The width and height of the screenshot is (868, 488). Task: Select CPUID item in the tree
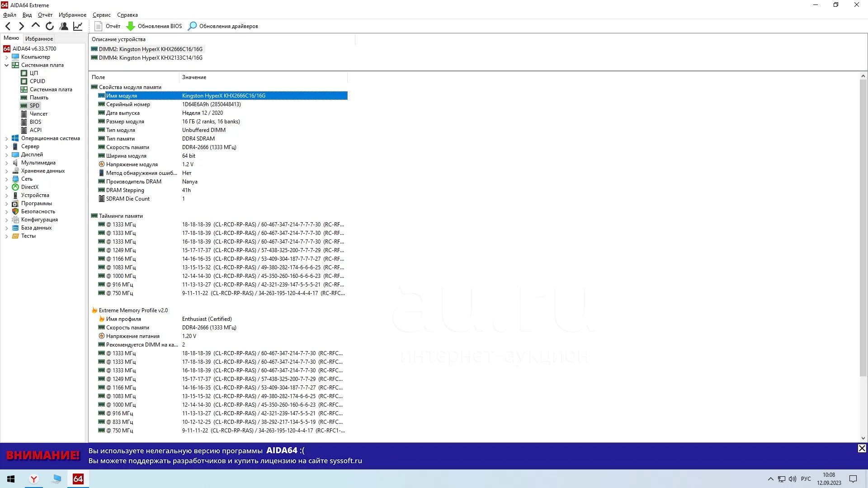pos(38,81)
